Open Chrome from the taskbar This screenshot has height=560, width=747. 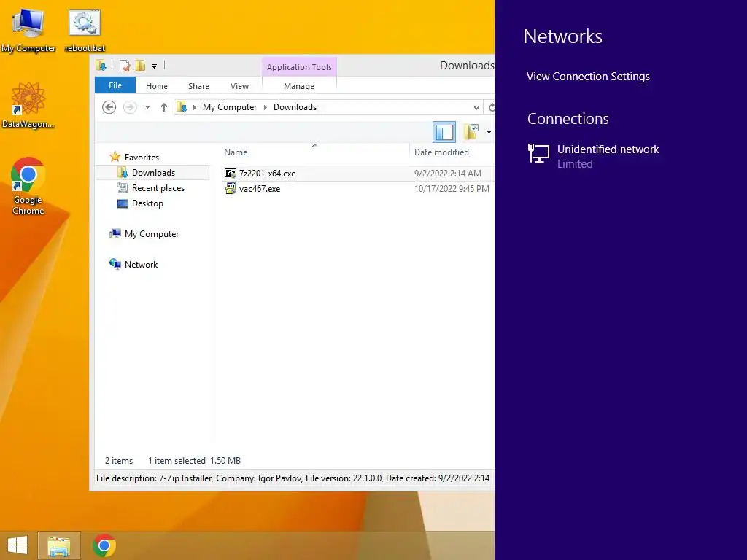click(x=104, y=545)
